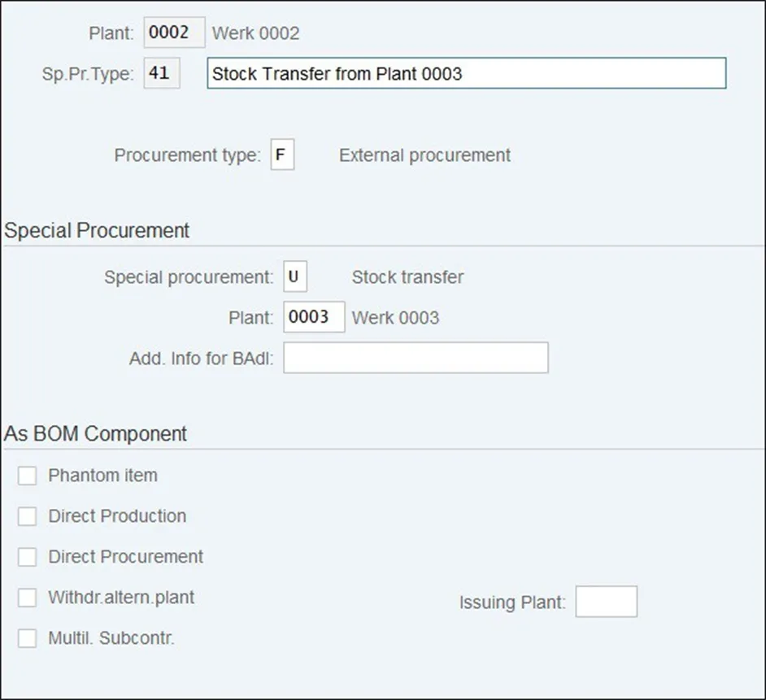
Task: Click the 'Sp.Pr.Type:' field label
Action: [x=87, y=74]
